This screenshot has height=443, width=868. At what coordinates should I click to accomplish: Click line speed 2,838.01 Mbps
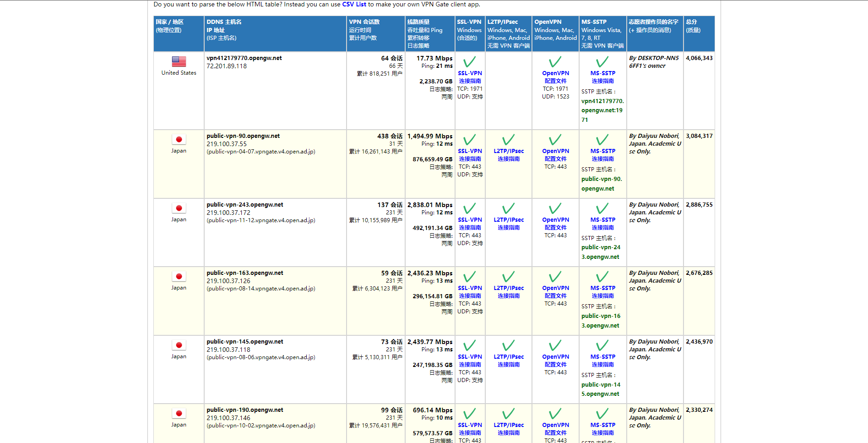(x=430, y=205)
